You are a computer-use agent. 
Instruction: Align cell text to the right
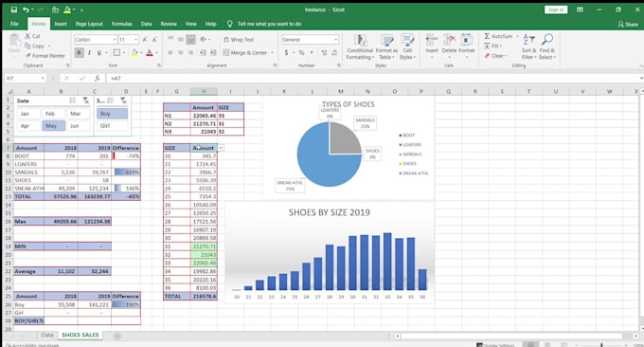[x=191, y=53]
